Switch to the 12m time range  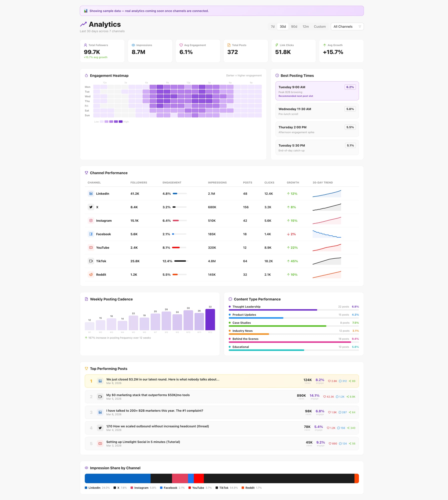click(x=305, y=26)
